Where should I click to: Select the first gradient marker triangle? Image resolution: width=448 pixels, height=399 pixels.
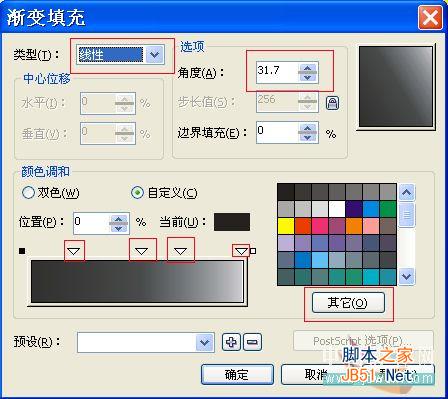point(74,251)
